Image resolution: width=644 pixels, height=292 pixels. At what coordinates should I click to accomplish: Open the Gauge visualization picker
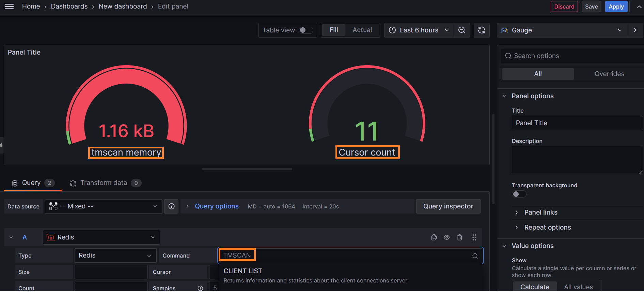tap(561, 30)
